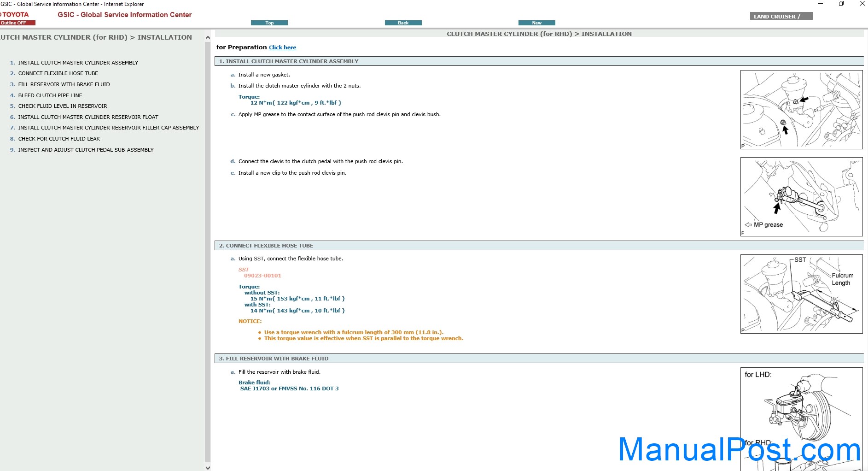Open the LAND CRUISER vehicle label
868x471 pixels.
[x=781, y=16]
